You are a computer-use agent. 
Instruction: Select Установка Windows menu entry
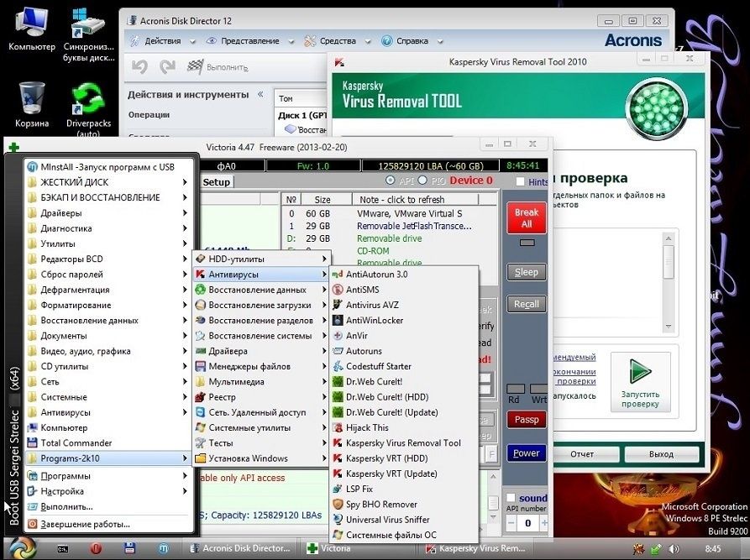click(x=261, y=458)
